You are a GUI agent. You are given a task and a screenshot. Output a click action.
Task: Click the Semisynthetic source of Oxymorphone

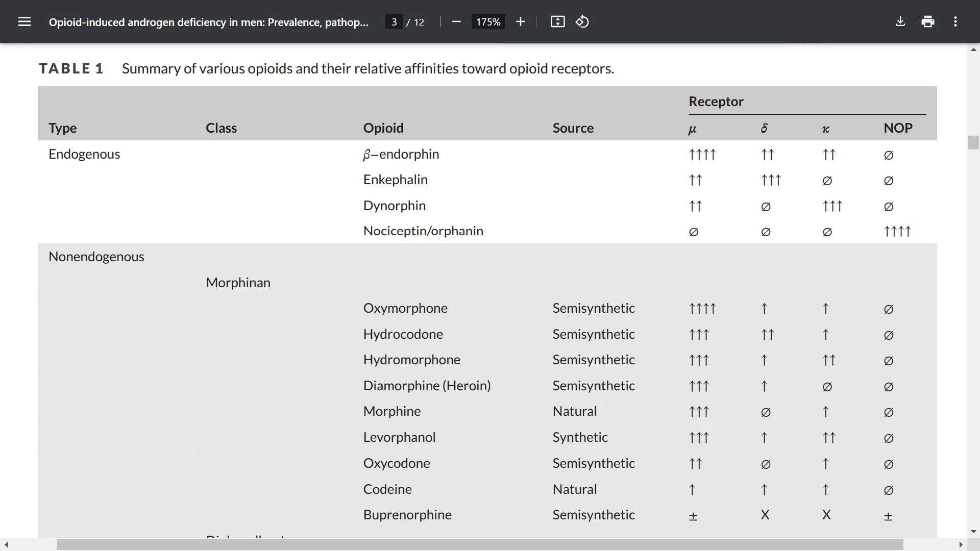pyautogui.click(x=594, y=308)
